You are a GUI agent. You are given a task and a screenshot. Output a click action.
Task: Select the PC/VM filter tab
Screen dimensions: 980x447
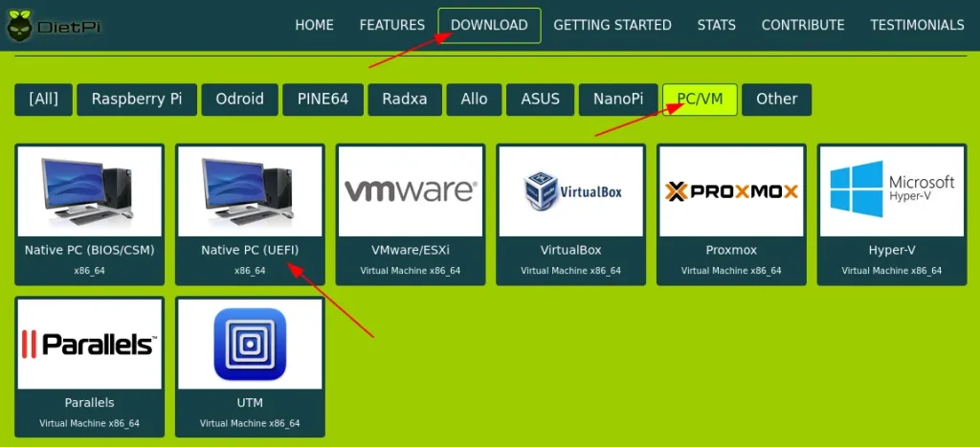click(x=700, y=99)
